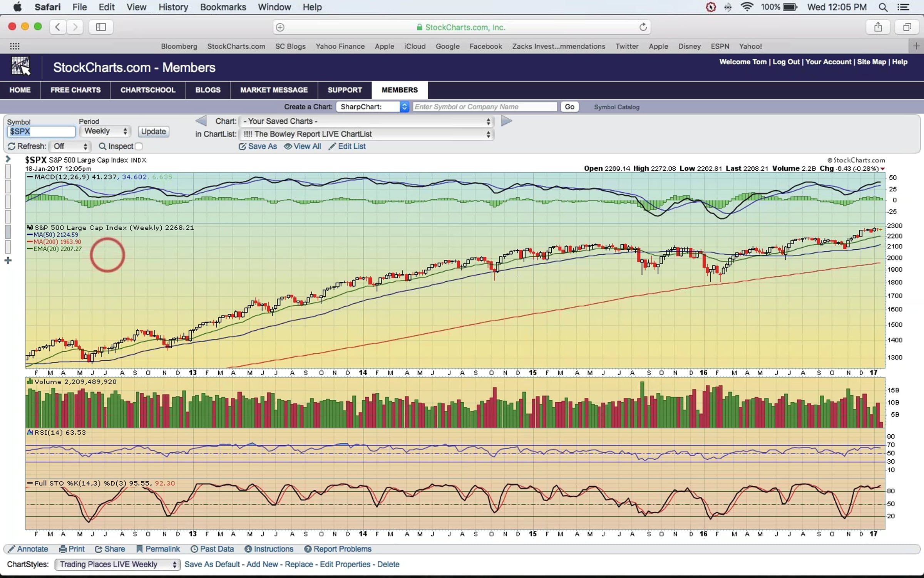Click the plus icon left of the chart
This screenshot has height=578, width=924.
coord(8,261)
